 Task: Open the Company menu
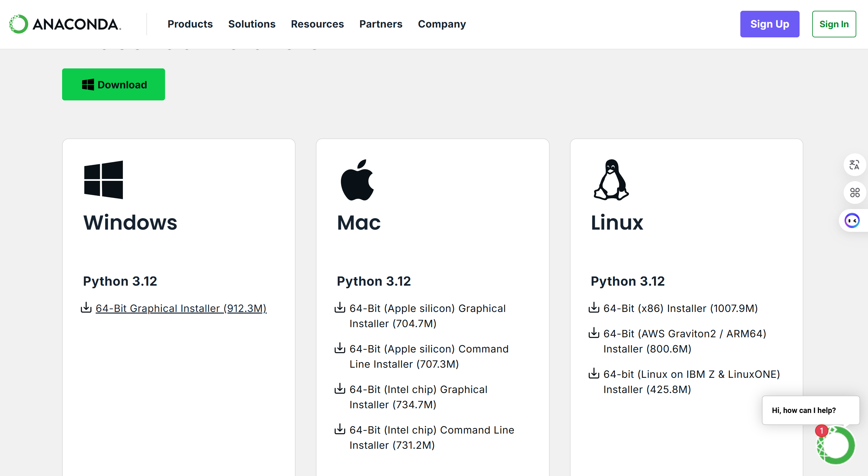coord(442,24)
